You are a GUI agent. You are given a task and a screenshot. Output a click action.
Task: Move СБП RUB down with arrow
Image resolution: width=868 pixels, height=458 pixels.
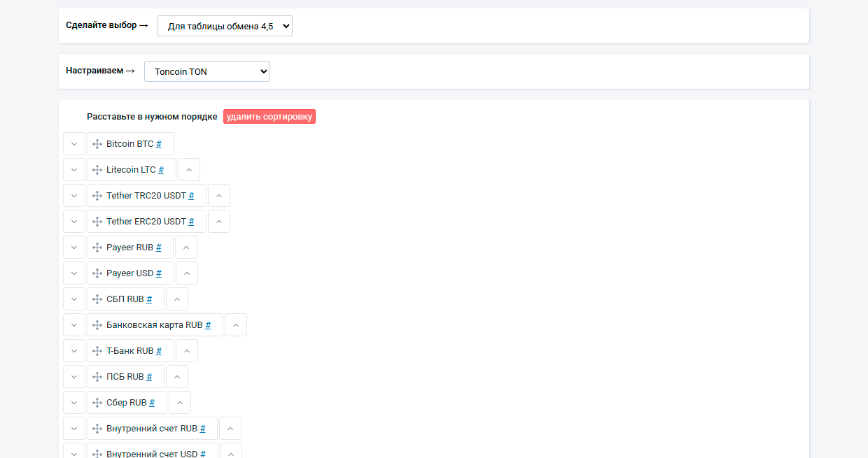[74, 299]
